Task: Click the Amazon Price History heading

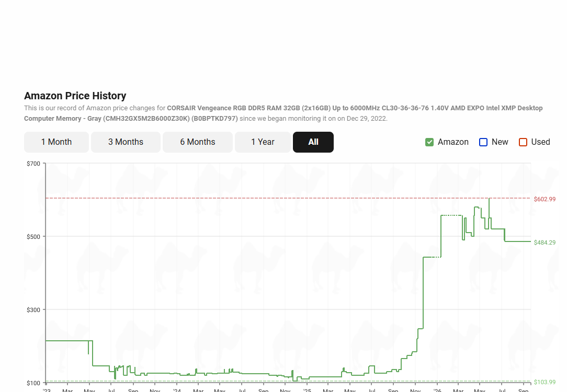Action: click(x=75, y=96)
